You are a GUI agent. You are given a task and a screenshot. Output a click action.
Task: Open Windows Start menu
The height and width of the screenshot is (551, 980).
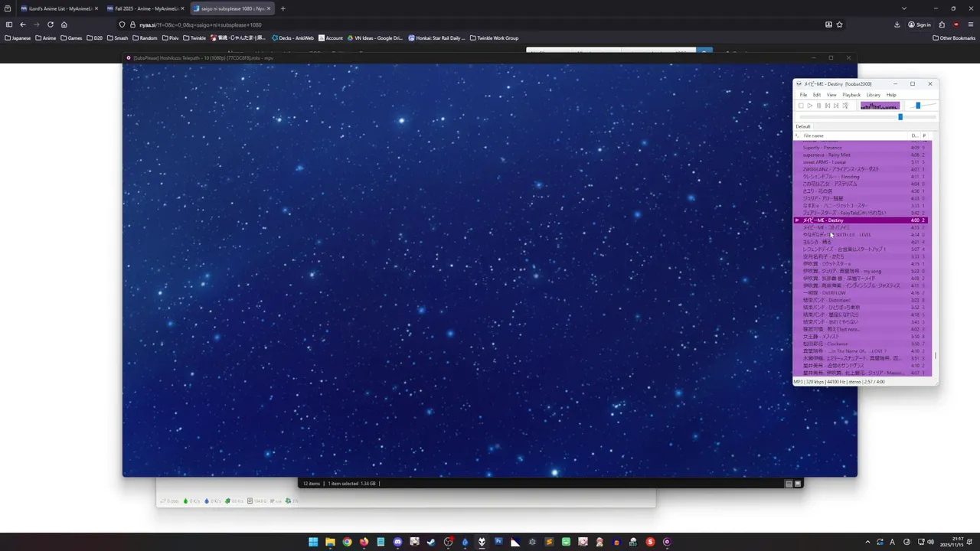click(313, 542)
